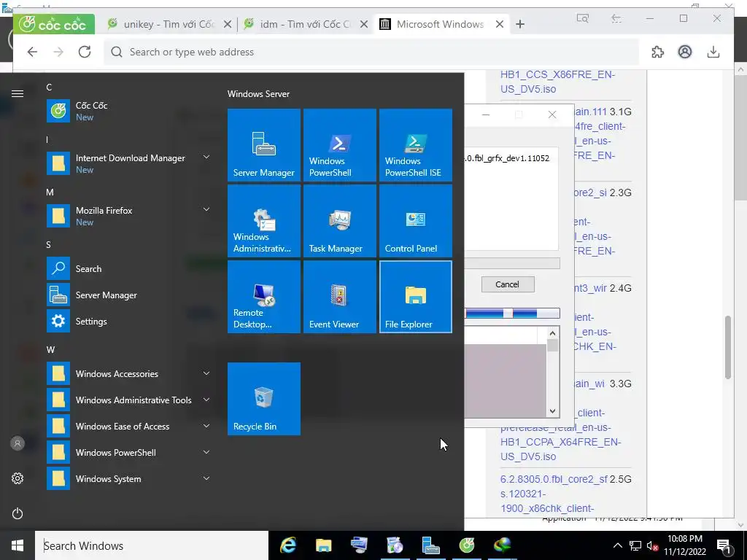The width and height of the screenshot is (747, 560).
Task: Open Settings in the app list
Action: (x=128, y=321)
